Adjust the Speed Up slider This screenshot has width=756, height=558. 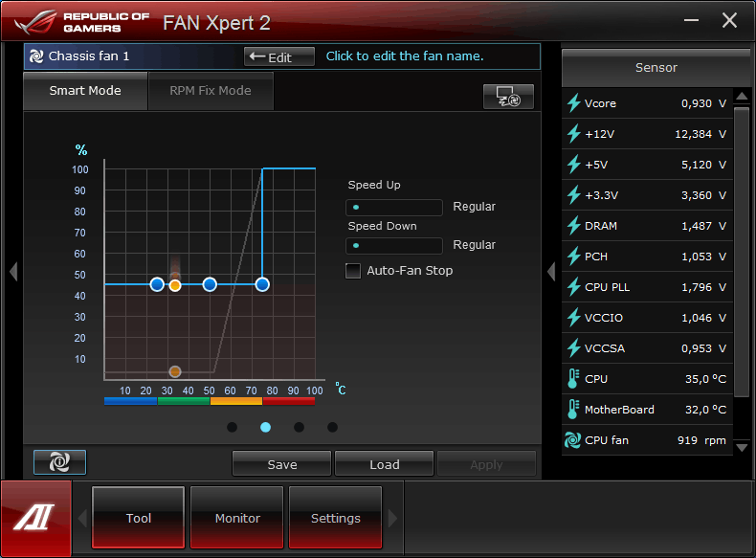[394, 208]
